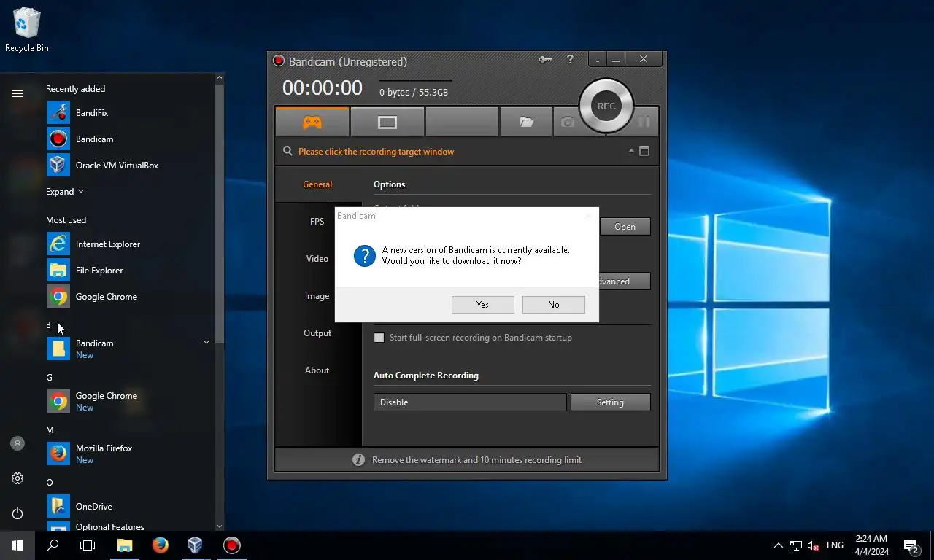Click the remove watermark notice link
This screenshot has height=560, width=934.
point(476,460)
